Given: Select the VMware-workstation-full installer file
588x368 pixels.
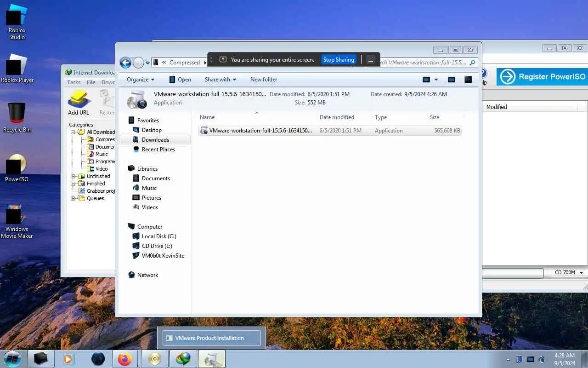Looking at the screenshot, I should tap(330, 131).
